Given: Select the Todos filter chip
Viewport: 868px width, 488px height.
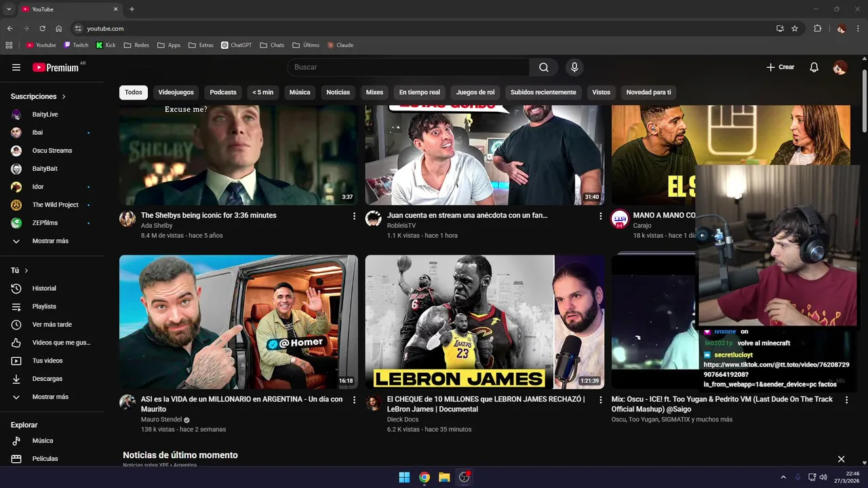Looking at the screenshot, I should [x=134, y=92].
